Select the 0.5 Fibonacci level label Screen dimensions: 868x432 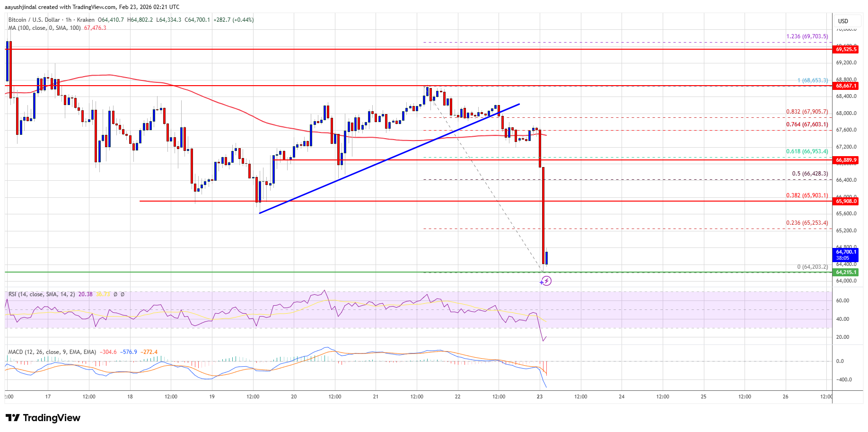(810, 174)
